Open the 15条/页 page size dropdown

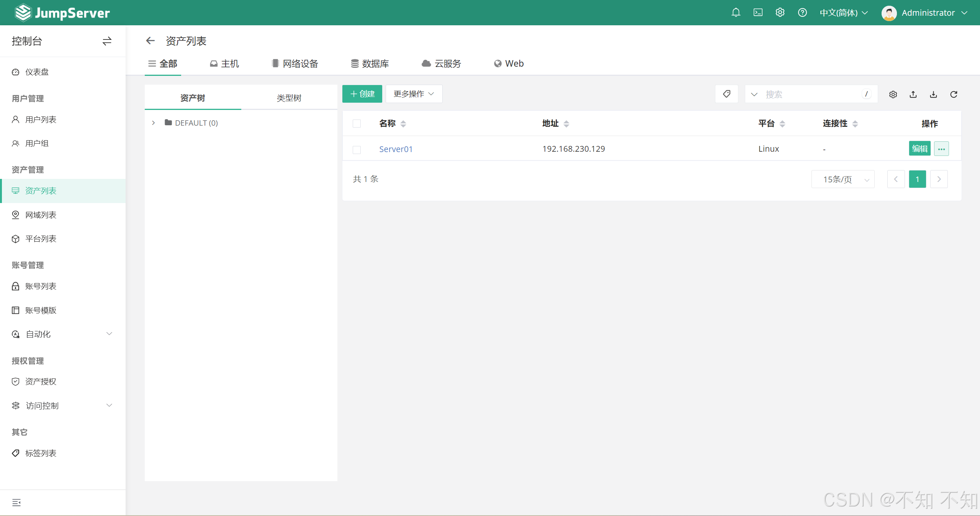[843, 179]
